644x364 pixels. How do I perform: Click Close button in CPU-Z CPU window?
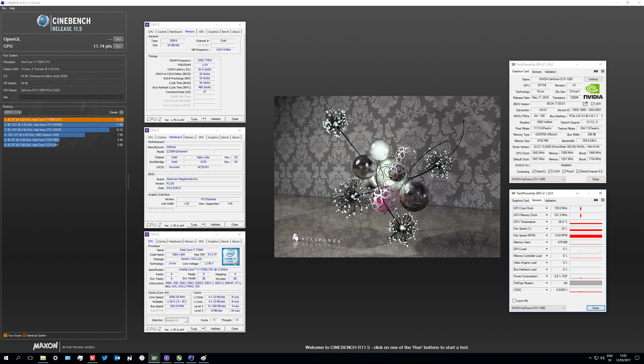coord(235,329)
